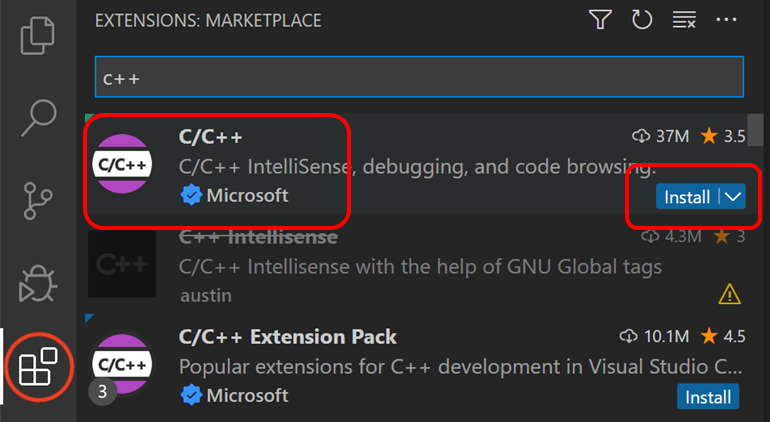Screen dimensions: 770x422
Task: Open the Search view in activity bar
Action: click(x=38, y=118)
